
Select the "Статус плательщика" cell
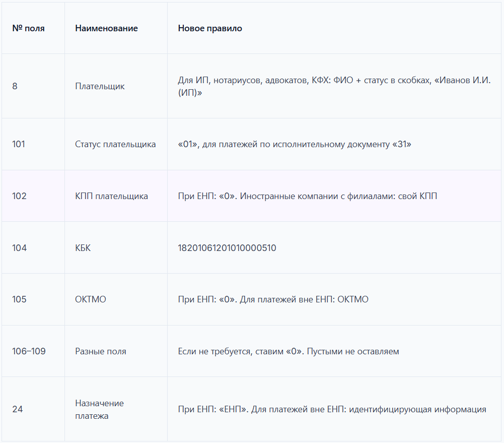tap(115, 144)
